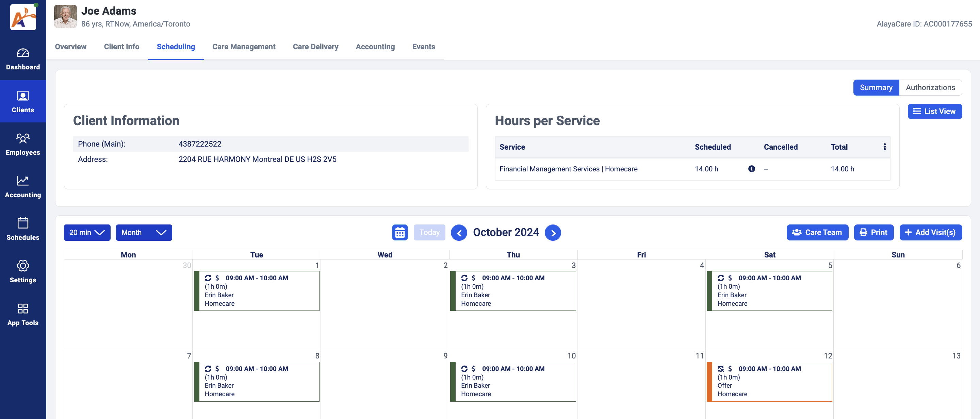Open the Month view dropdown

point(144,232)
